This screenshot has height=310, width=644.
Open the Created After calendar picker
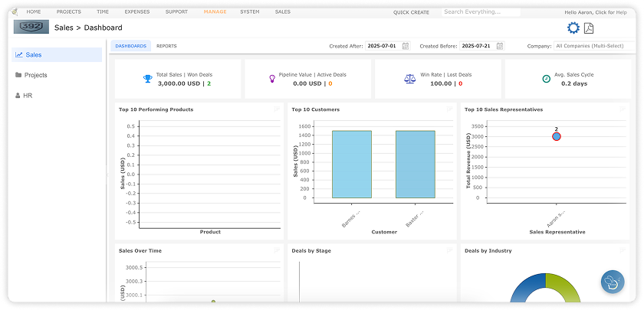point(406,46)
